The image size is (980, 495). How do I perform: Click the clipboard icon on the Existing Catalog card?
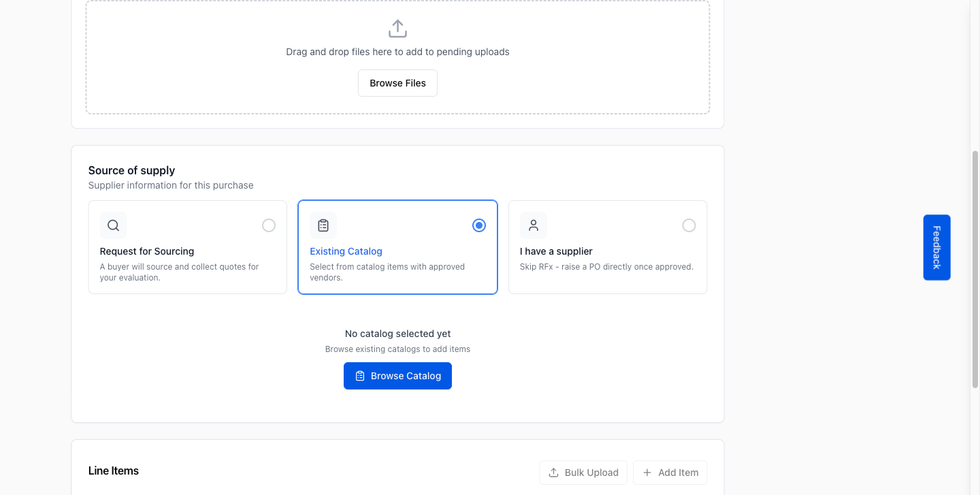point(323,225)
